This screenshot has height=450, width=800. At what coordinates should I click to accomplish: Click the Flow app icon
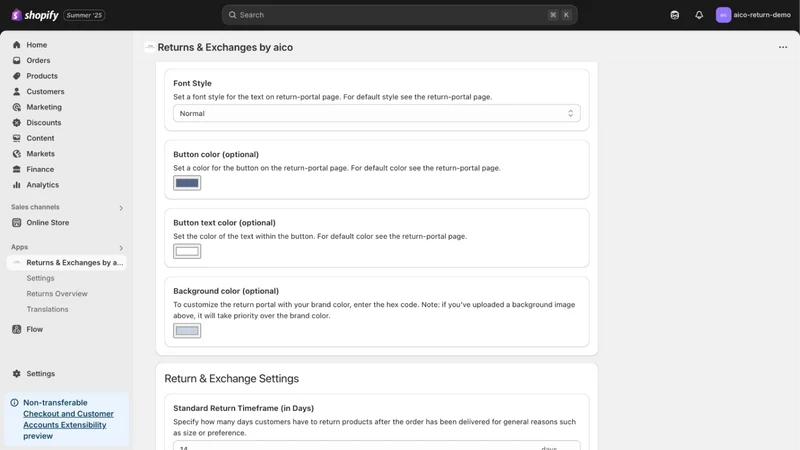point(16,329)
